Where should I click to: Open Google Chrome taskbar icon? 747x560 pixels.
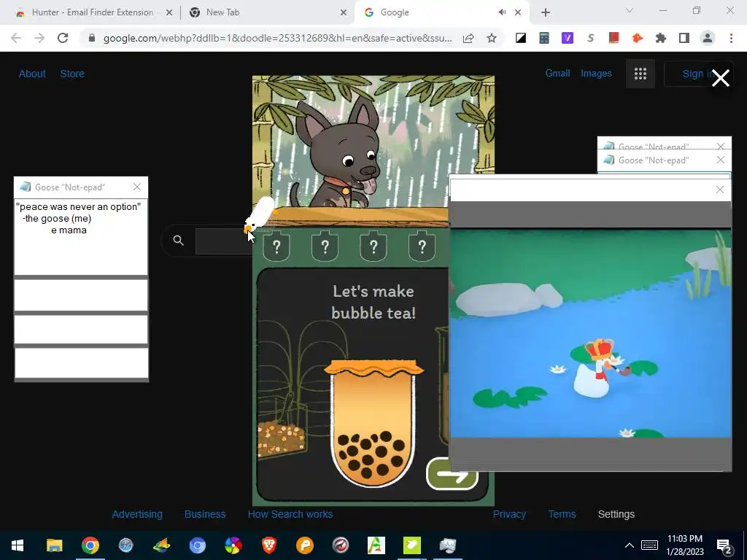point(90,545)
